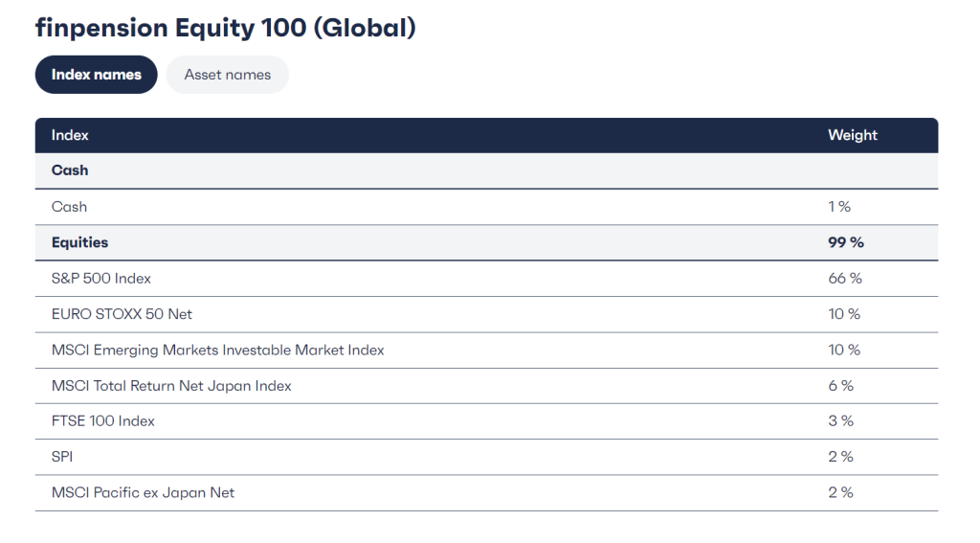Switch to the Asset names tab
980x543 pixels.
(x=227, y=75)
